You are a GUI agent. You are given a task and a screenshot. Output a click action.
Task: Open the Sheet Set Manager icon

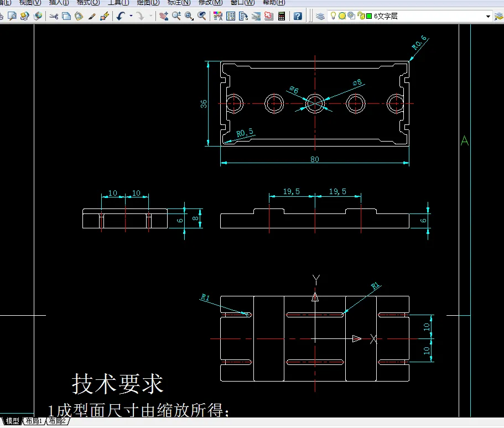tap(256, 16)
